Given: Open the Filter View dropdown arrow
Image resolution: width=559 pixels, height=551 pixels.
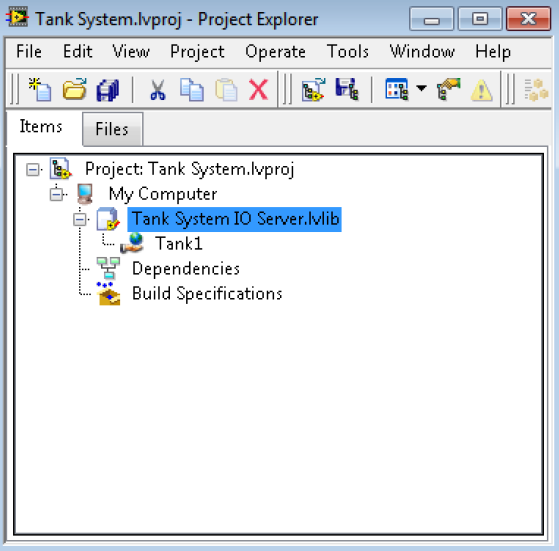Looking at the screenshot, I should (421, 88).
